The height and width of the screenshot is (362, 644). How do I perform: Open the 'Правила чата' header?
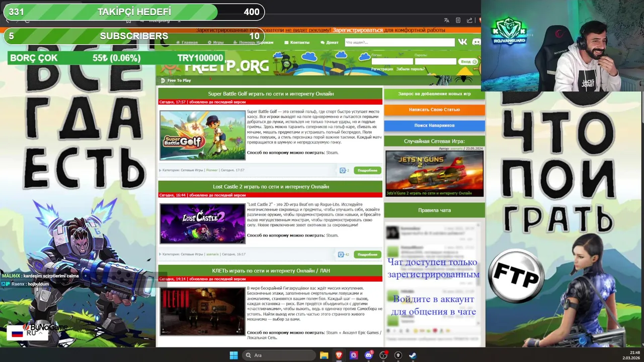pos(434,210)
